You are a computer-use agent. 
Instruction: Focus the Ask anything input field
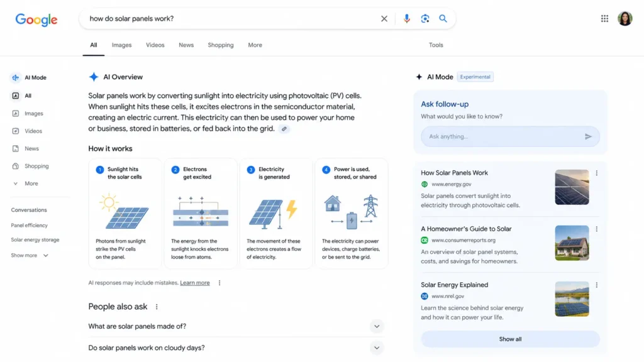point(510,136)
